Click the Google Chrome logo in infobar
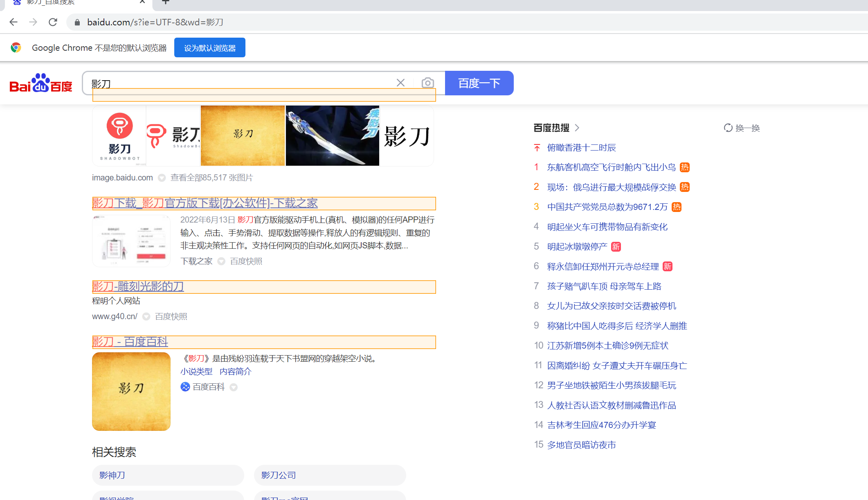 coord(16,47)
